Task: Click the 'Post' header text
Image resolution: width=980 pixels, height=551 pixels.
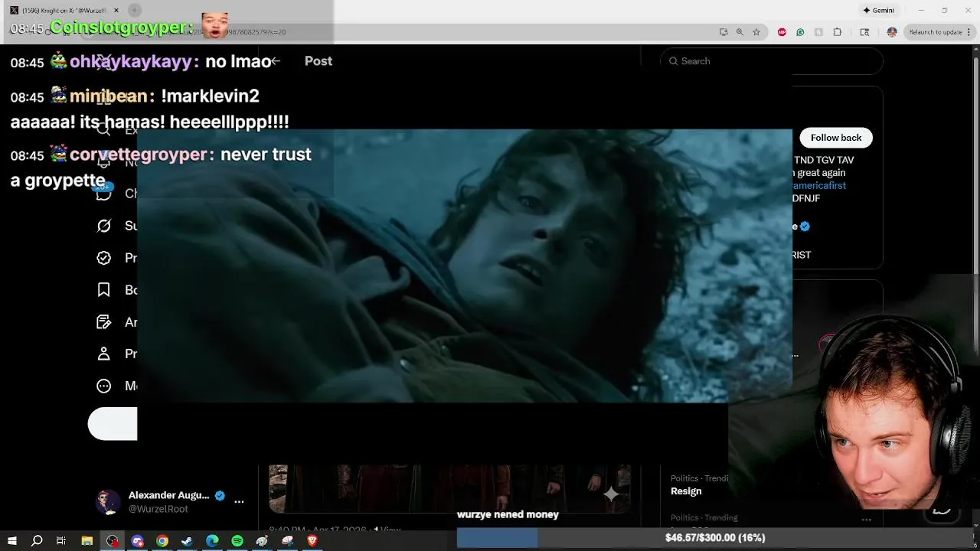Action: [x=318, y=61]
